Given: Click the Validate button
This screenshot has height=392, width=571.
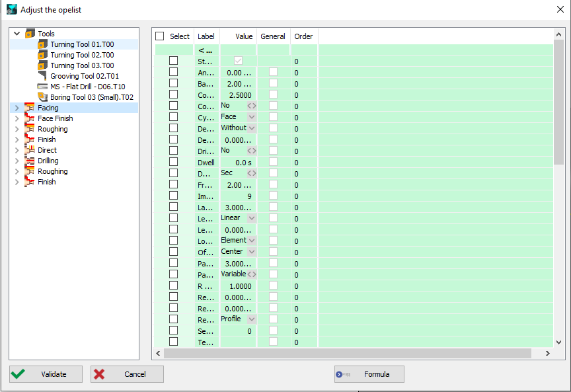Looking at the screenshot, I should pyautogui.click(x=45, y=374).
